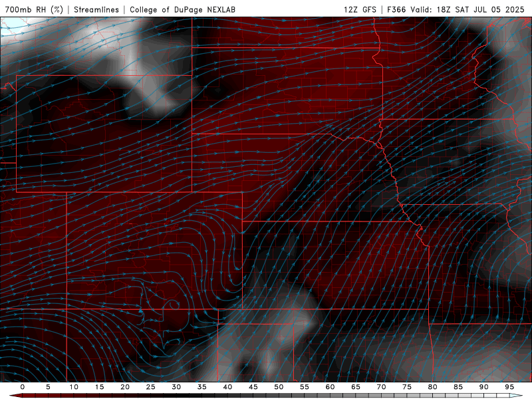The width and height of the screenshot is (532, 399).
Task: Click the 95 label on colorbar
Action: click(509, 387)
